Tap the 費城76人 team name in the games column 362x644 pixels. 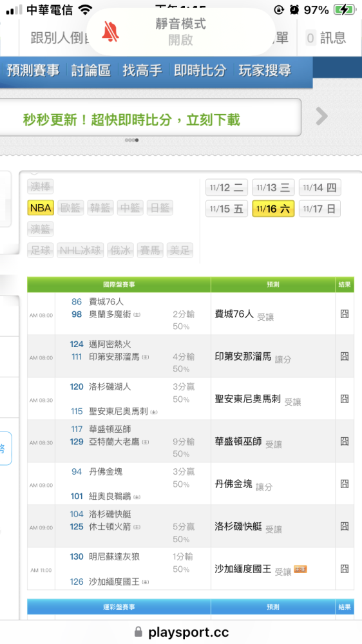coord(106,302)
